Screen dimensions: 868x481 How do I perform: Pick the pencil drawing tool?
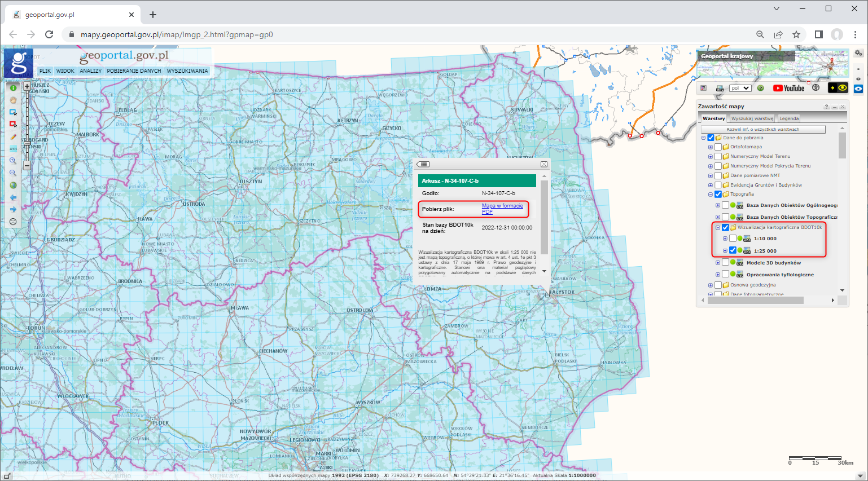13,136
